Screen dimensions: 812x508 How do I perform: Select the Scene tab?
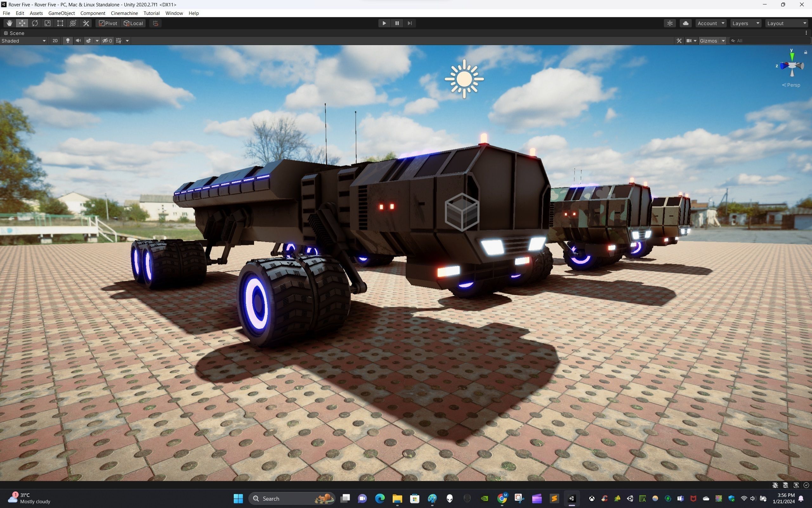tap(14, 33)
